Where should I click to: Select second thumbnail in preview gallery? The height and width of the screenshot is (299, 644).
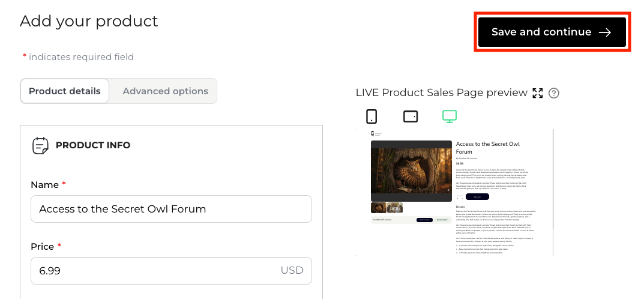(395, 208)
